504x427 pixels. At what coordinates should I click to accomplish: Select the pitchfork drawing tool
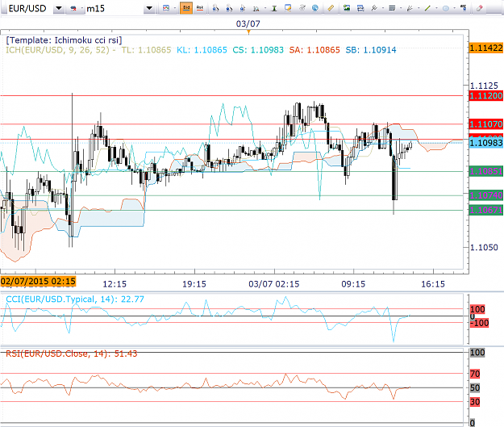coord(374,8)
